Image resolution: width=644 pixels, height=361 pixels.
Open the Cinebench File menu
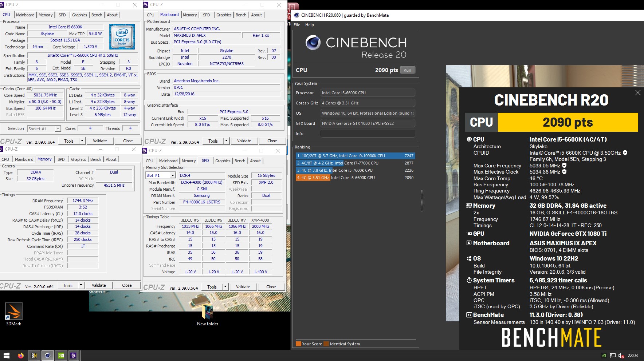[297, 25]
